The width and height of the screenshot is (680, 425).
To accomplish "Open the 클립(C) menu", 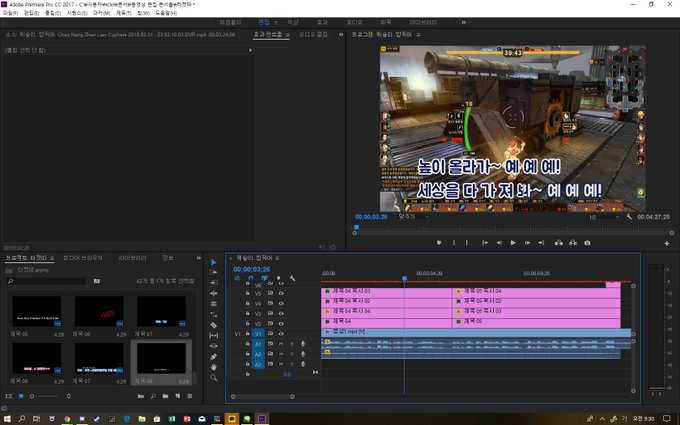I will [52, 13].
